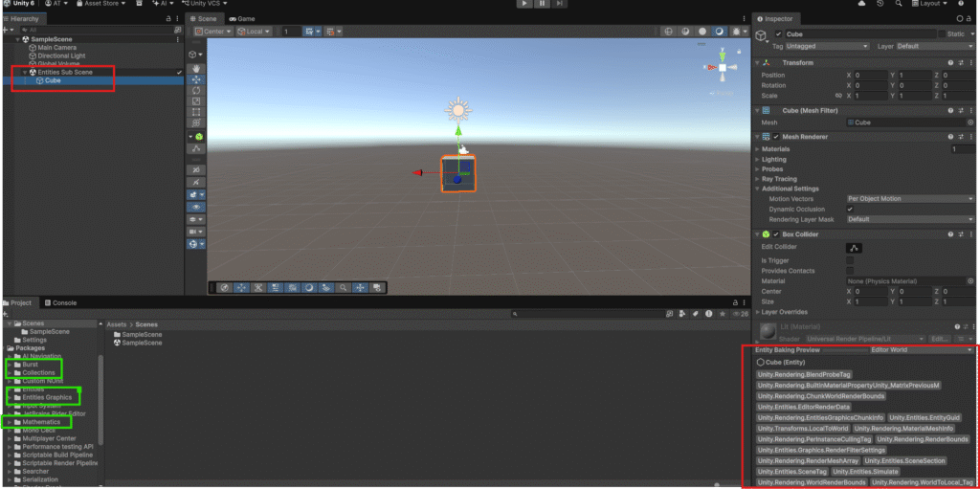
Task: Select the Rotate tool
Action: (x=196, y=90)
